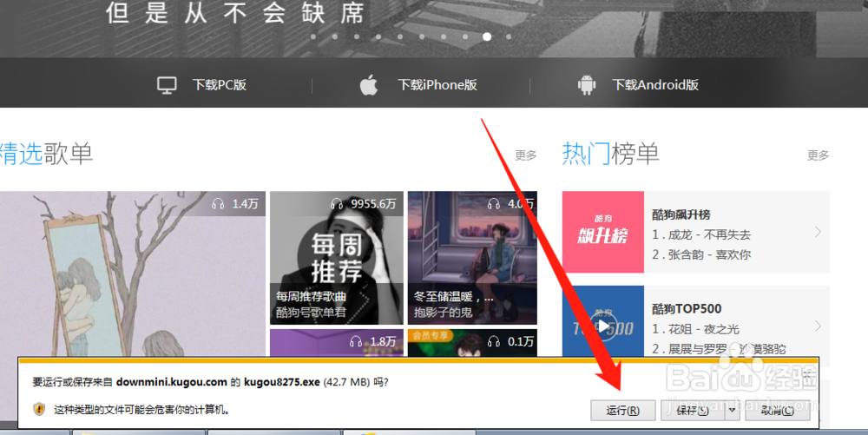Viewport: 868px width, 435px height.
Task: Open the purple 1.8万 playlist thumbnail
Action: pos(337,343)
